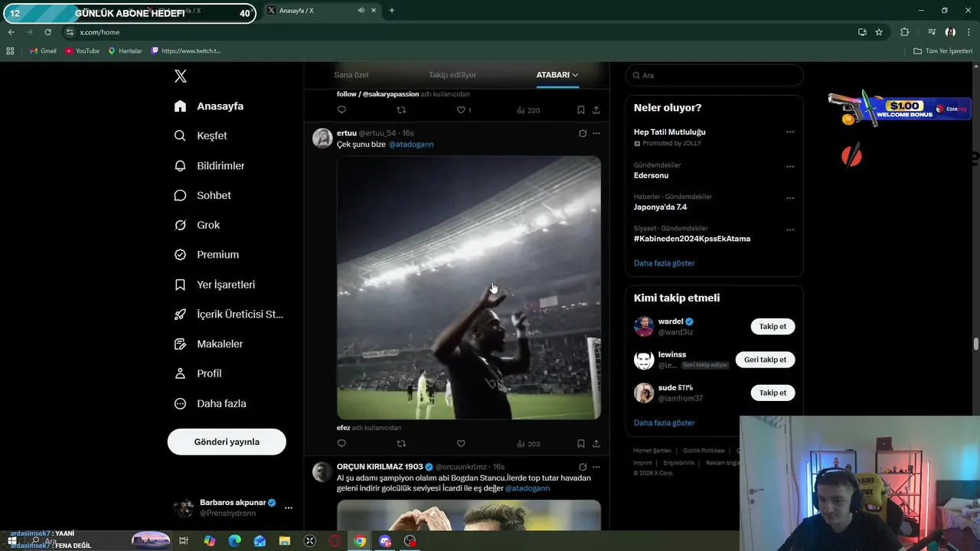Click the search box Ara
Viewport: 980px width, 551px height.
tap(714, 75)
